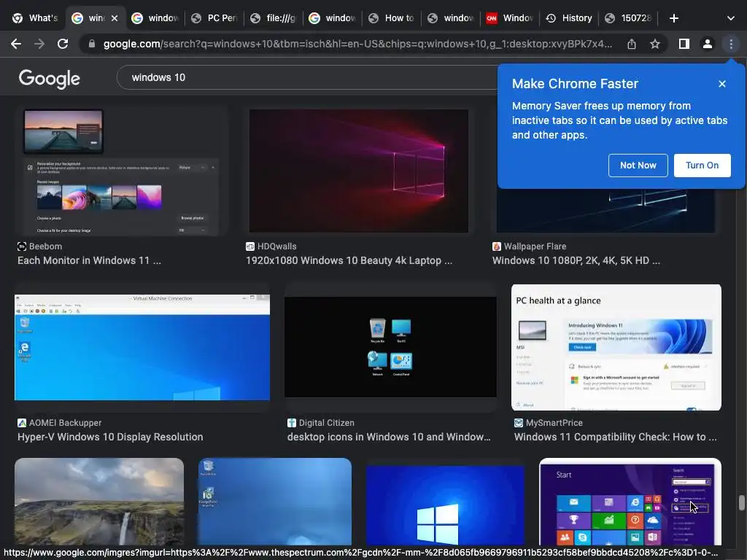Share this page from address bar
The image size is (747, 560).
click(x=632, y=44)
